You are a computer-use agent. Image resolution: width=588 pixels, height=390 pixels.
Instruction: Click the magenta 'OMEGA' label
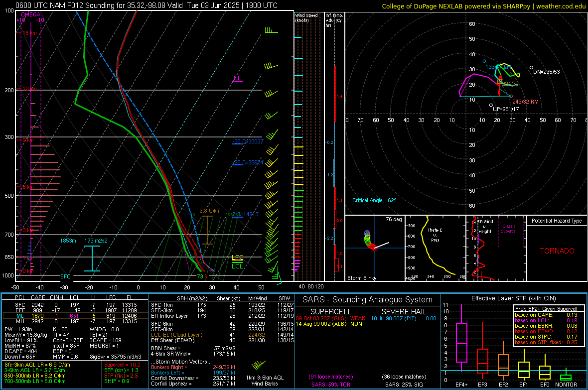pyautogui.click(x=31, y=14)
